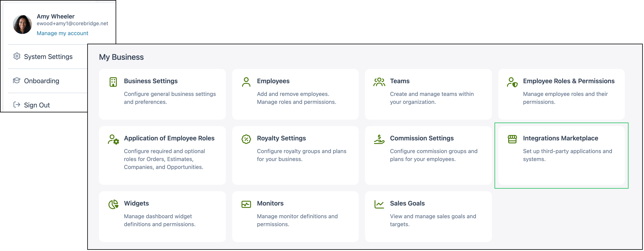The height and width of the screenshot is (251, 644).
Task: Click the Monitors activity screen icon
Action: [x=246, y=204]
